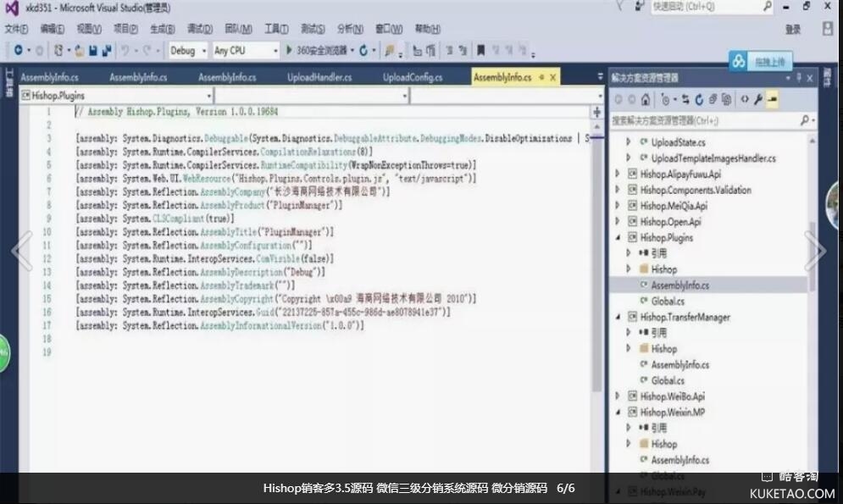Image resolution: width=843 pixels, height=504 pixels.
Task: Click the Sync with Active Document icon
Action: coord(685,99)
